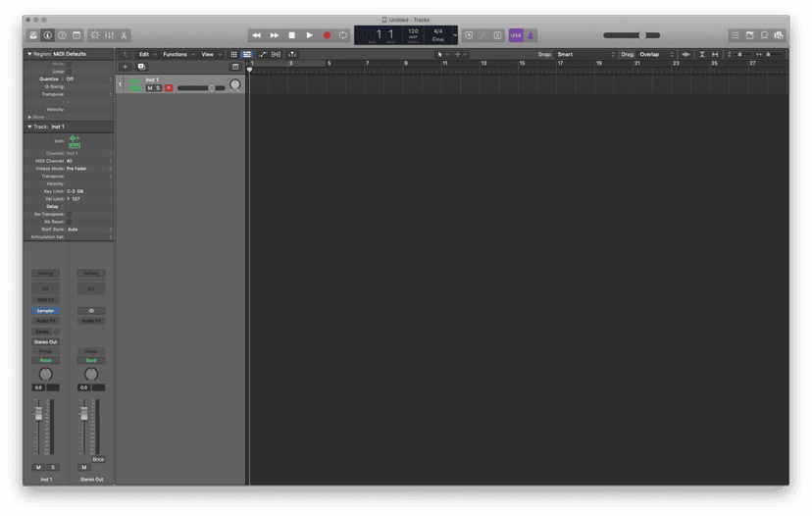The width and height of the screenshot is (812, 516).
Task: Toggle the Inspector (i) button
Action: click(48, 35)
